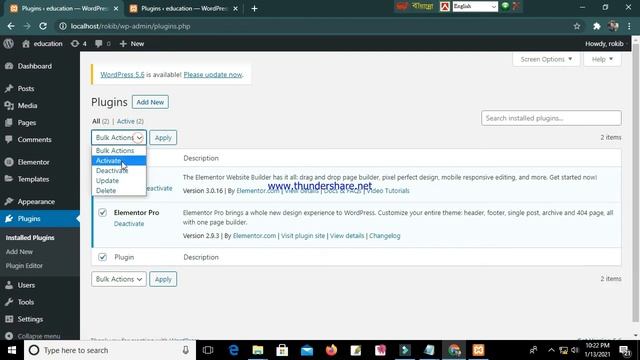Open the WordPress 5.6 link

point(122,75)
